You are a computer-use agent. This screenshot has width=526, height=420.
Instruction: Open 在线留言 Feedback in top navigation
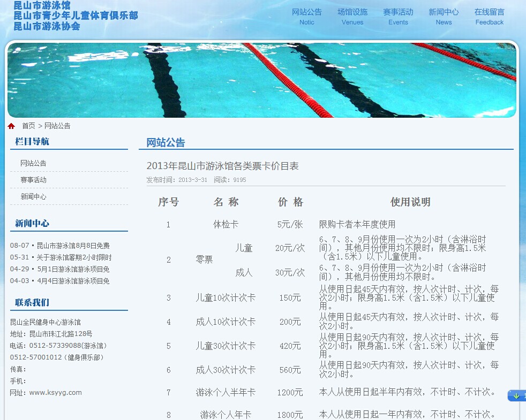pyautogui.click(x=489, y=17)
